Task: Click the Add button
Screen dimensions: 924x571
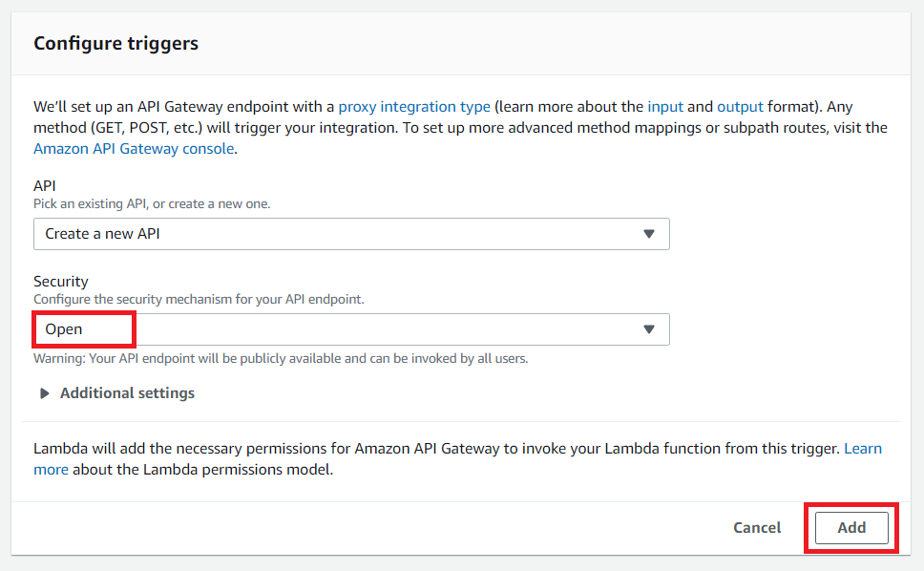Action: pos(851,527)
